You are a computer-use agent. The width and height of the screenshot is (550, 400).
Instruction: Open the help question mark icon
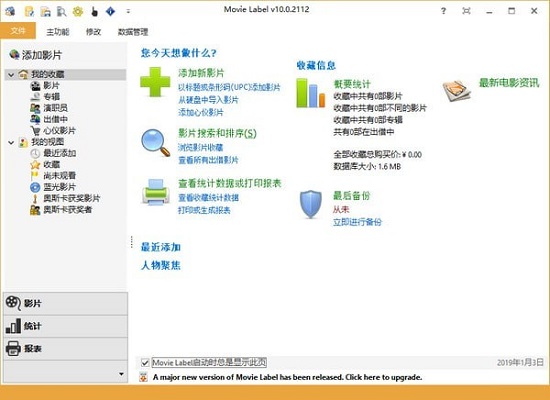pos(443,11)
